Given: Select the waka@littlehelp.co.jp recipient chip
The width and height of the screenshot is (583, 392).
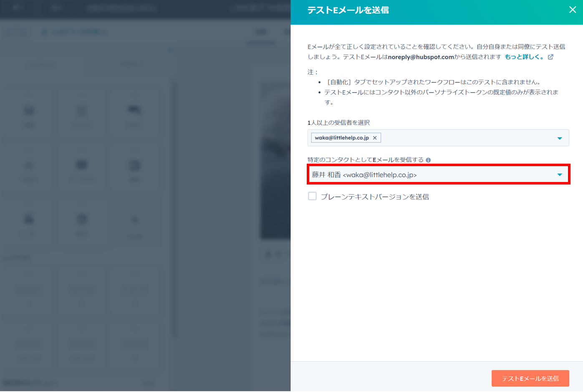Looking at the screenshot, I should (x=342, y=138).
